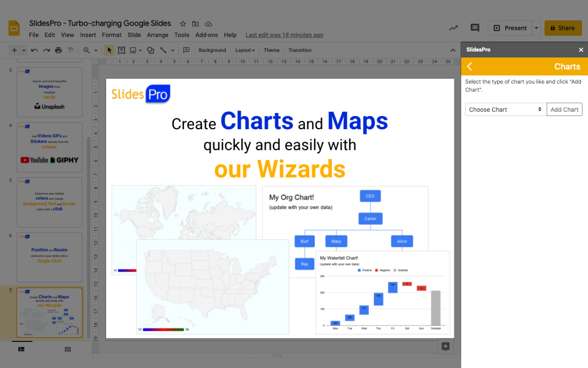This screenshot has width=588, height=368.
Task: Undo the last action
Action: pos(34,50)
